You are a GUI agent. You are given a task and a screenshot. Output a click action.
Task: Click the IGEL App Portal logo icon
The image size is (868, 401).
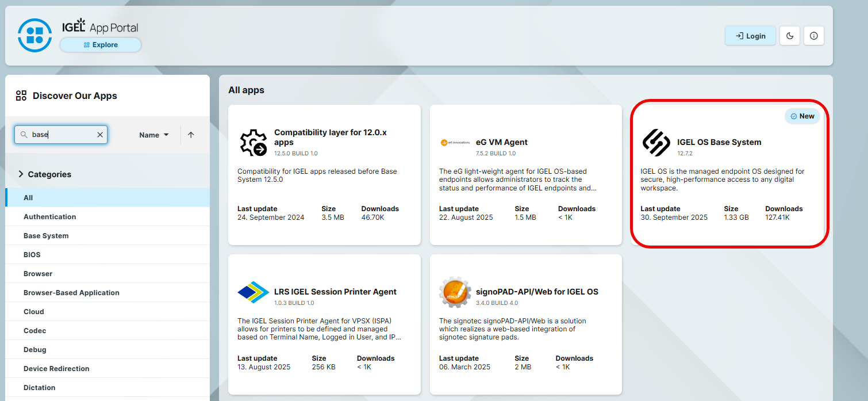pos(35,35)
